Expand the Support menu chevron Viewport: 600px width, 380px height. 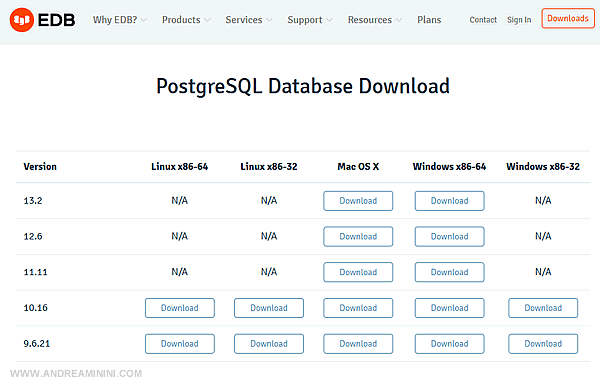pos(329,20)
